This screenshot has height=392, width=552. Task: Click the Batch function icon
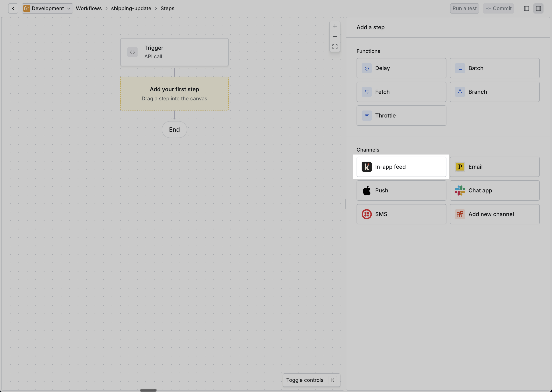[x=460, y=68]
